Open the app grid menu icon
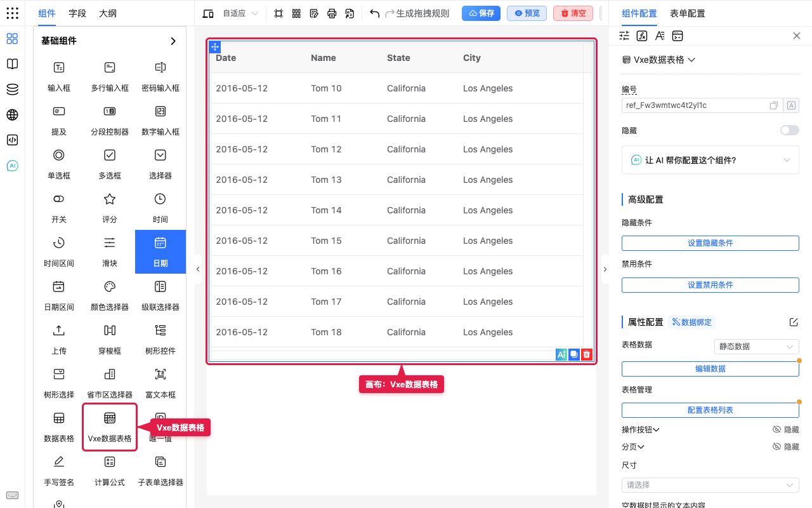 point(12,13)
